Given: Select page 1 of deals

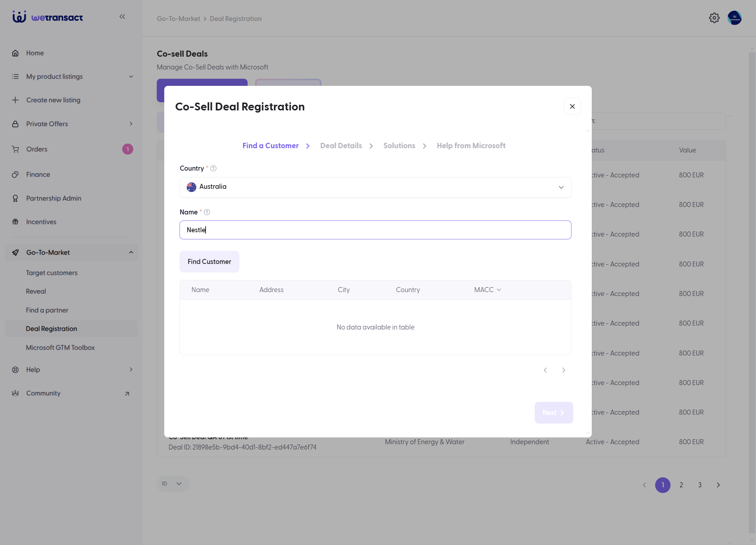Looking at the screenshot, I should click(x=663, y=485).
